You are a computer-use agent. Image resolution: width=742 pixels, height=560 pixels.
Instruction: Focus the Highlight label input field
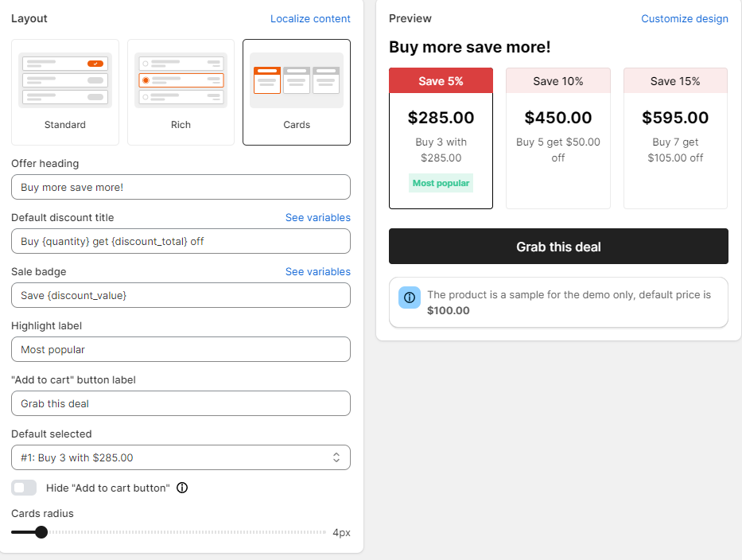click(x=181, y=349)
